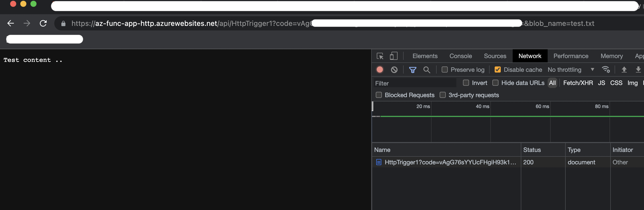Open the Memory tab
Screen dimensions: 644x210
coord(612,56)
